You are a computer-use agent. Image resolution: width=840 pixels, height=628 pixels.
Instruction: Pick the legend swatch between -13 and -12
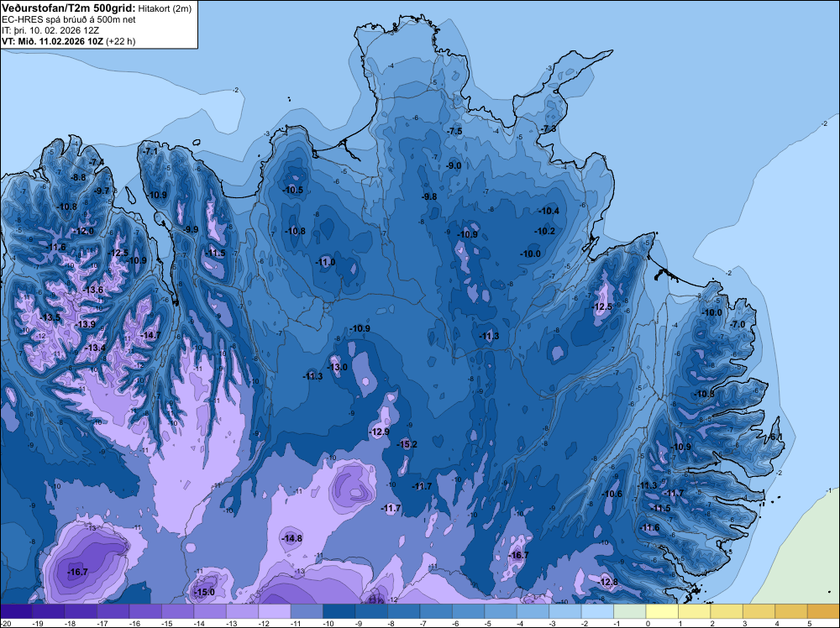(x=242, y=611)
